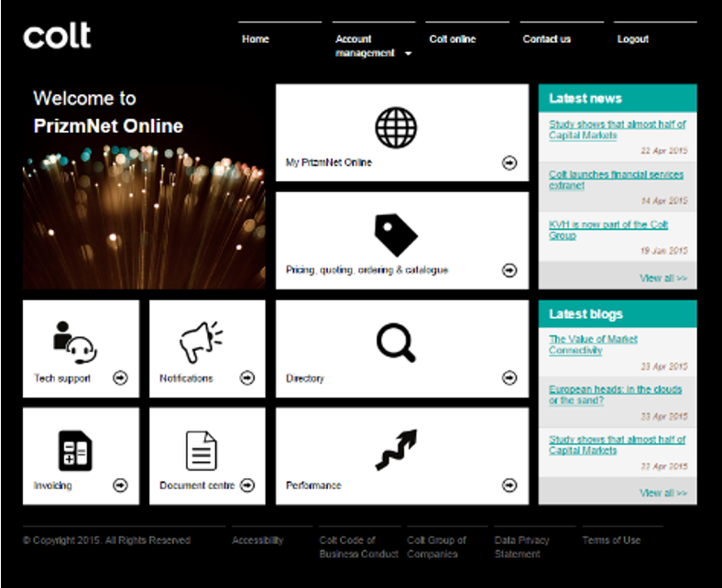Click View all under Latest blogs
The image size is (722, 588).
[x=663, y=493]
